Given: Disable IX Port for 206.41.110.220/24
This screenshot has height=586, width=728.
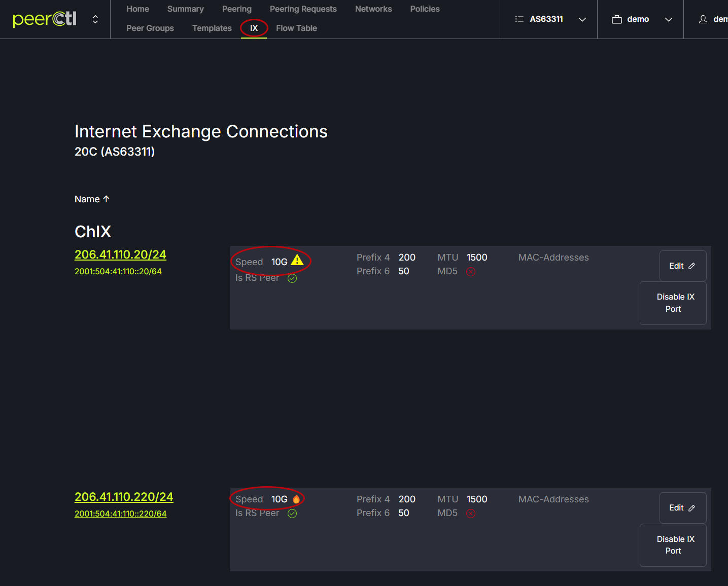Looking at the screenshot, I should [x=673, y=545].
